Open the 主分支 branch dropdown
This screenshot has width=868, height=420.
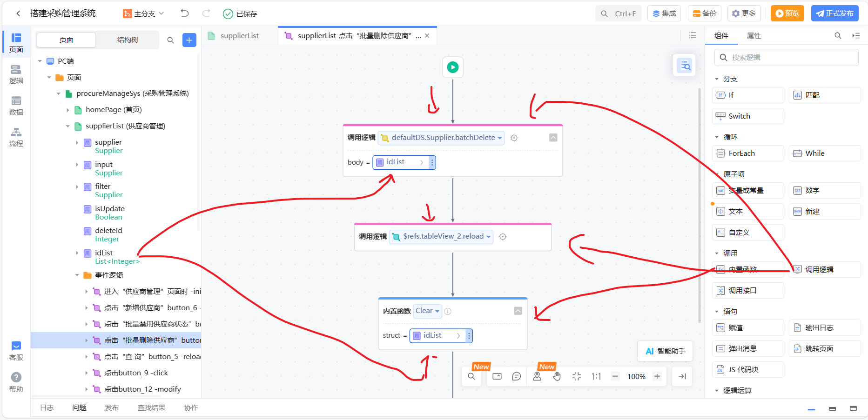(143, 13)
